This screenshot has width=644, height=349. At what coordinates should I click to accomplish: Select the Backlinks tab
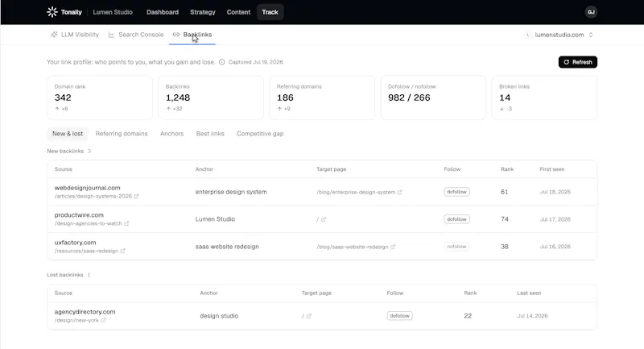pyautogui.click(x=192, y=35)
